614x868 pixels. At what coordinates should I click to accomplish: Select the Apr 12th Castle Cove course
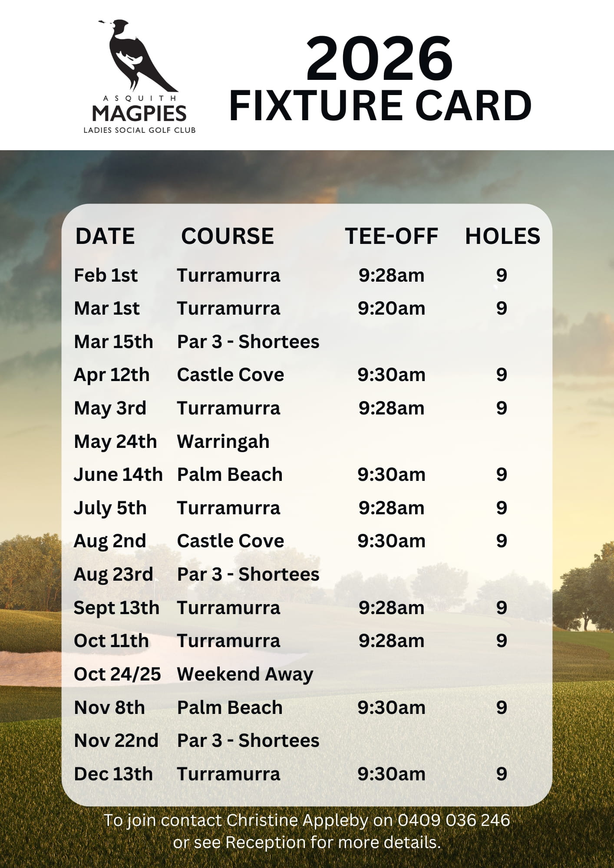coord(231,375)
